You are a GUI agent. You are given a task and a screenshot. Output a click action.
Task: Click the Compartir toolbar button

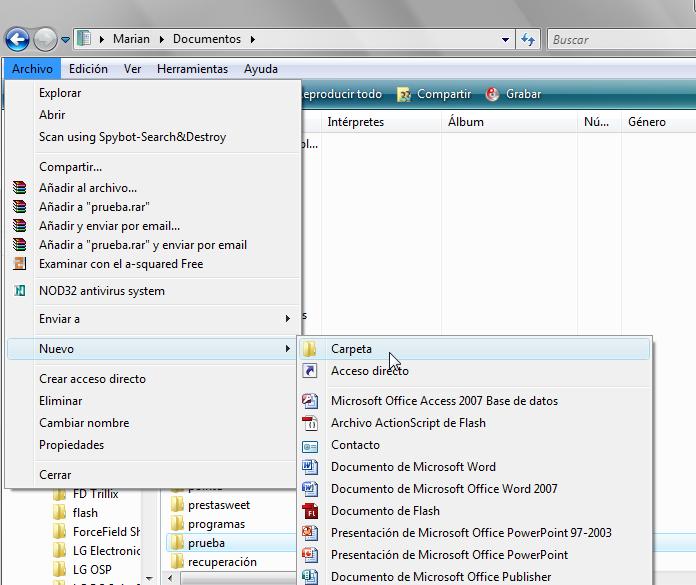coord(434,94)
